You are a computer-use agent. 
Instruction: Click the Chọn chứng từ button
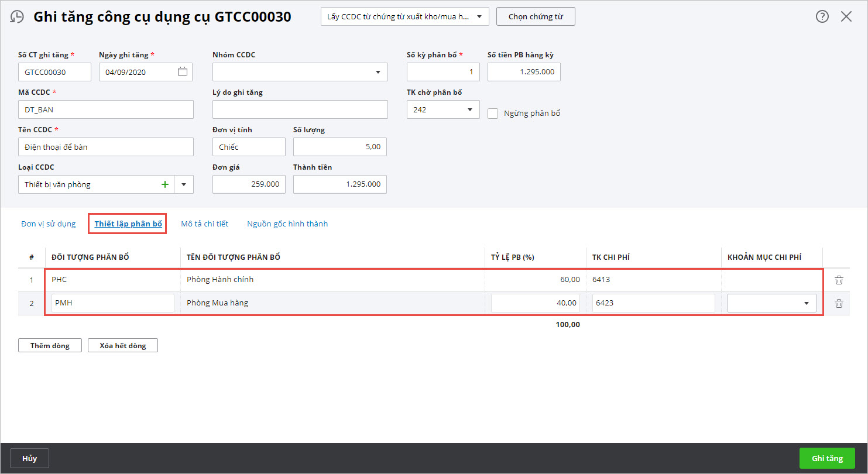(x=536, y=17)
